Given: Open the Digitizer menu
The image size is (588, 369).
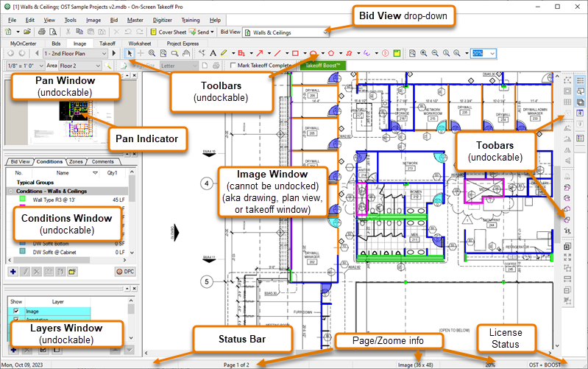Looking at the screenshot, I should pos(163,20).
